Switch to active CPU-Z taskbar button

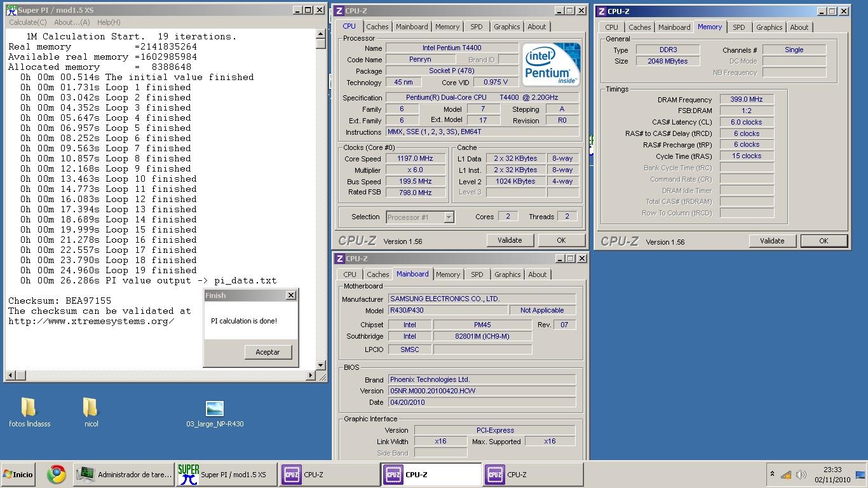point(431,475)
